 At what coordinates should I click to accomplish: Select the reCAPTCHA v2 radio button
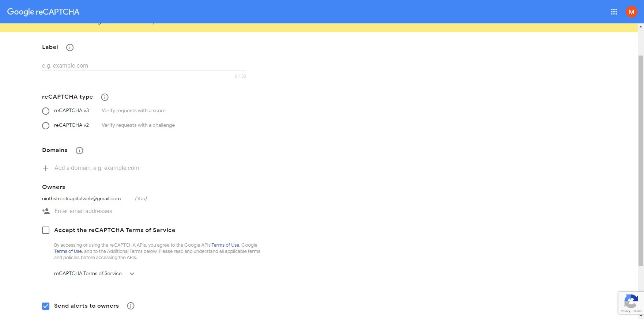pos(46,125)
